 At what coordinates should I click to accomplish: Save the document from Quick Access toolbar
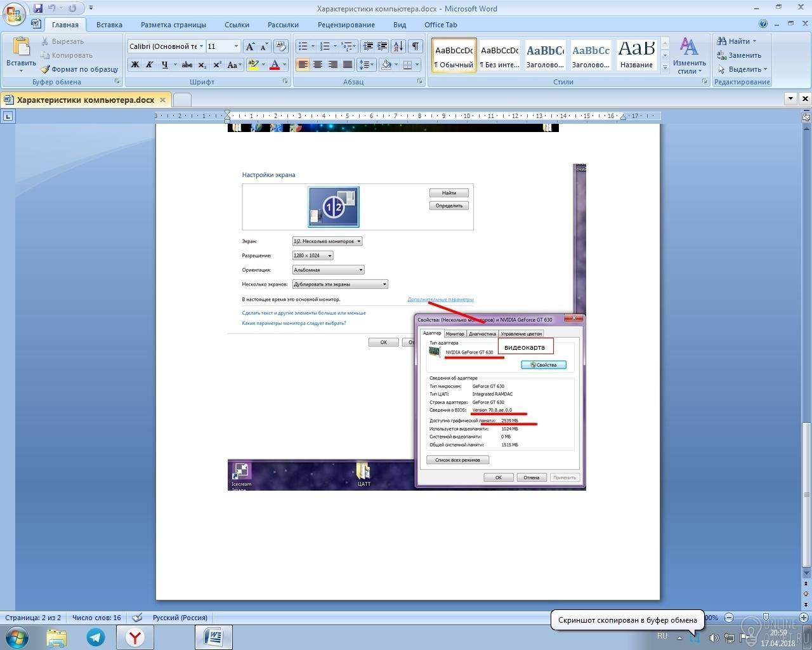(38, 8)
